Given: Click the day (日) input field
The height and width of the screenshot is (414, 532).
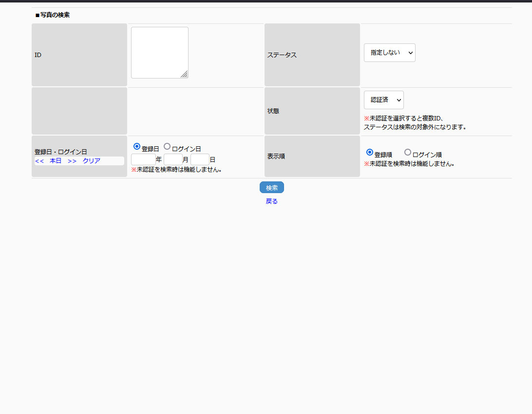Looking at the screenshot, I should pyautogui.click(x=200, y=159).
